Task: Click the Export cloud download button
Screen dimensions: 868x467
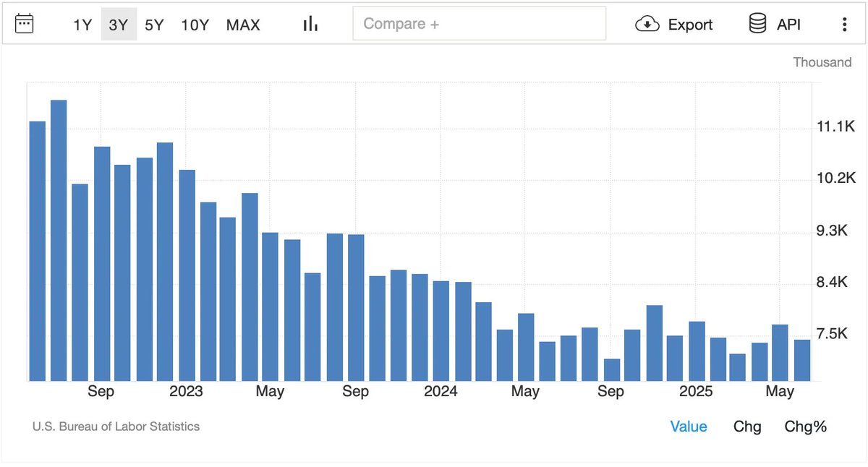Action: (673, 25)
